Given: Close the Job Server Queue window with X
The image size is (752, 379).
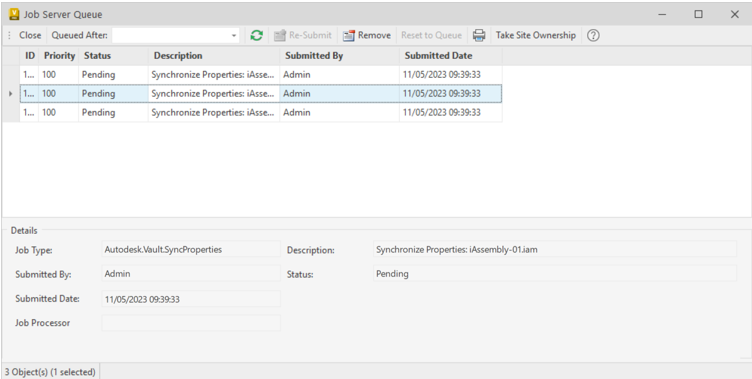Looking at the screenshot, I should 734,14.
